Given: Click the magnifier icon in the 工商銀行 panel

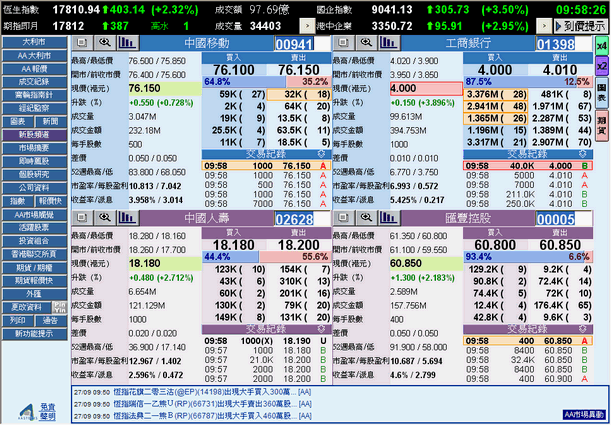Looking at the screenshot, I should tap(366, 43).
